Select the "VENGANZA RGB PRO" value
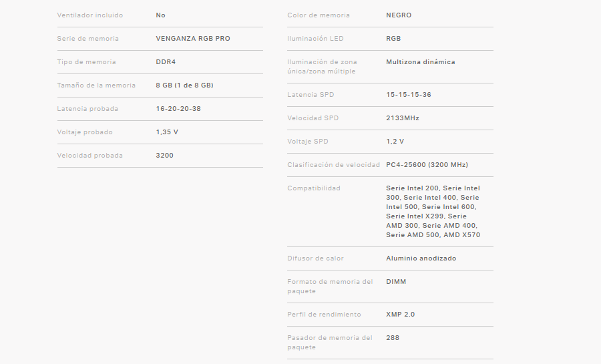 pyautogui.click(x=193, y=38)
